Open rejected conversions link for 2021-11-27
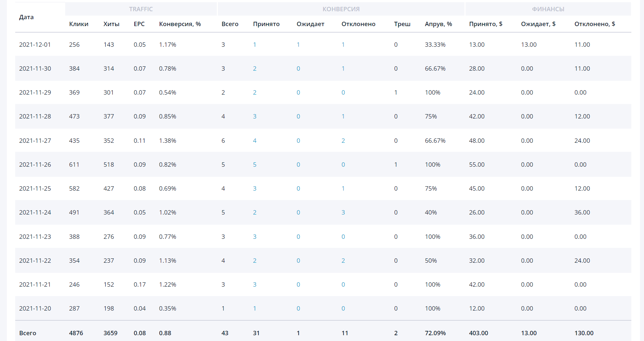Image resolution: width=644 pixels, height=341 pixels. point(343,141)
